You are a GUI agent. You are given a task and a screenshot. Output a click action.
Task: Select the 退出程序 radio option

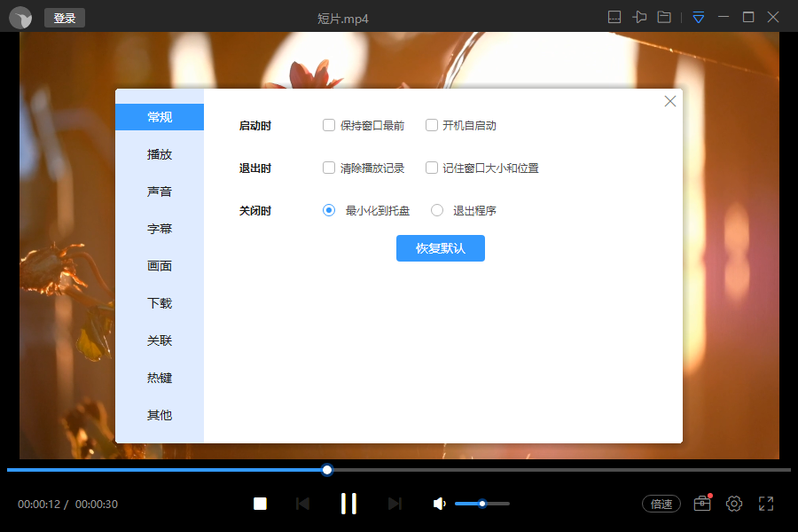[436, 210]
